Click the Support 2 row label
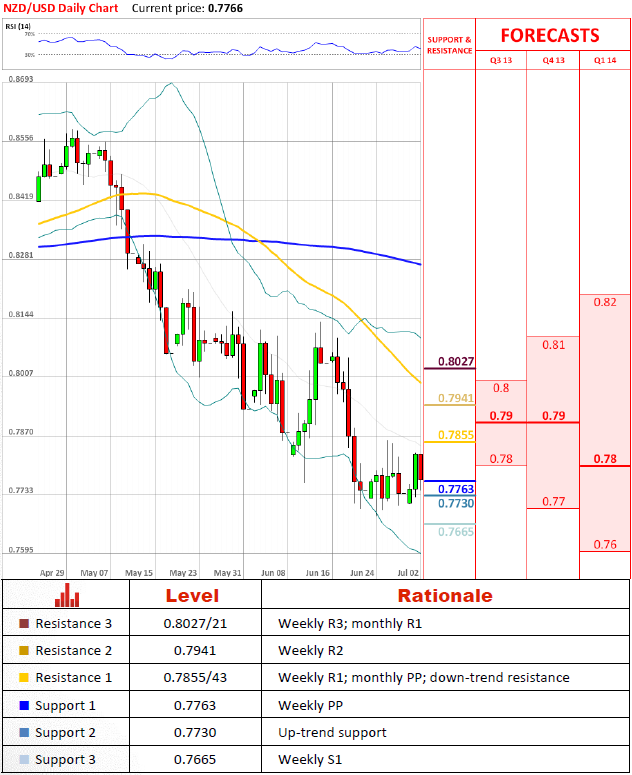 [x=65, y=732]
